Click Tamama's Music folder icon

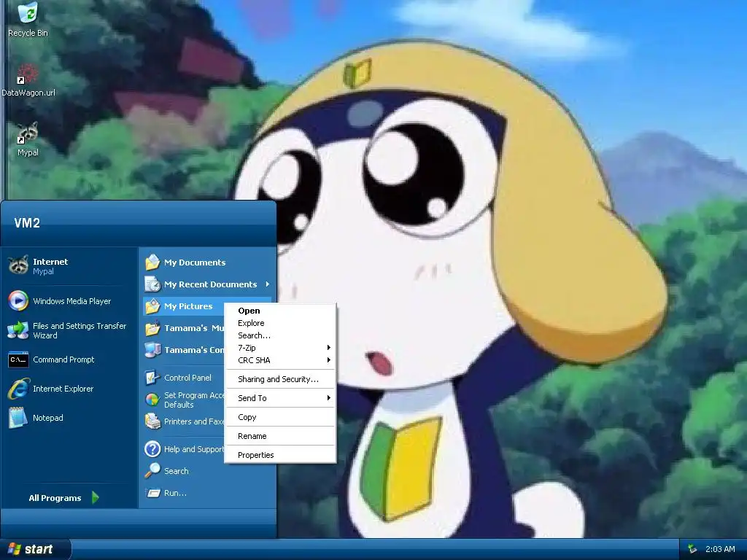coord(152,328)
